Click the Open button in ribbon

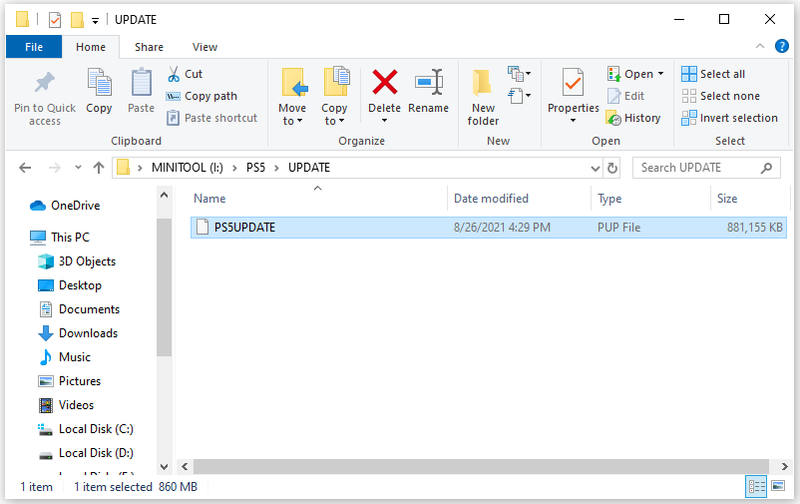(x=630, y=74)
